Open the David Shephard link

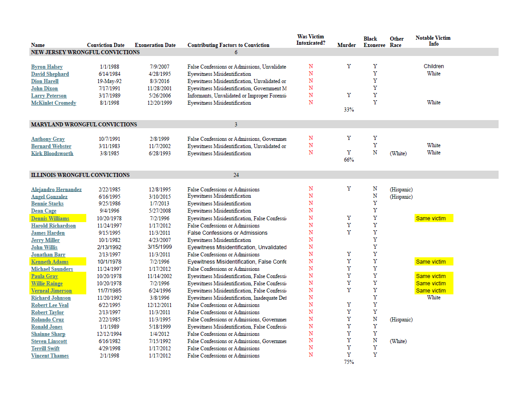pyautogui.click(x=50, y=74)
